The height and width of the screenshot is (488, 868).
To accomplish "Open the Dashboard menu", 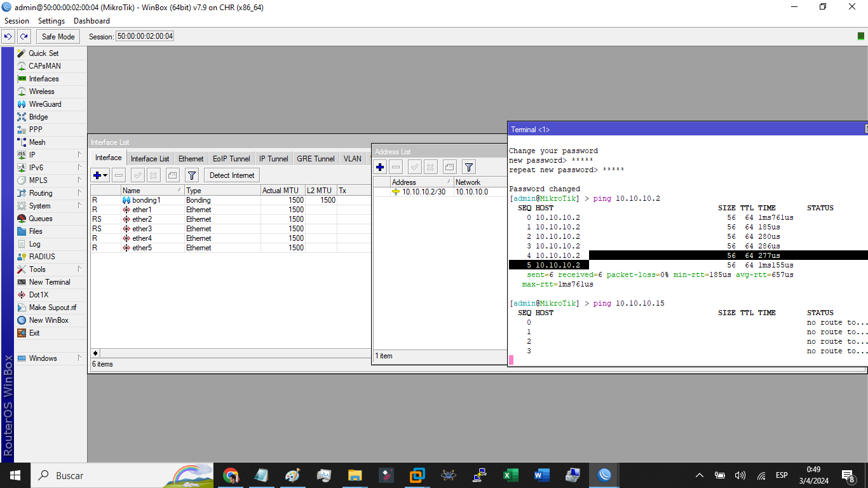I will click(92, 21).
